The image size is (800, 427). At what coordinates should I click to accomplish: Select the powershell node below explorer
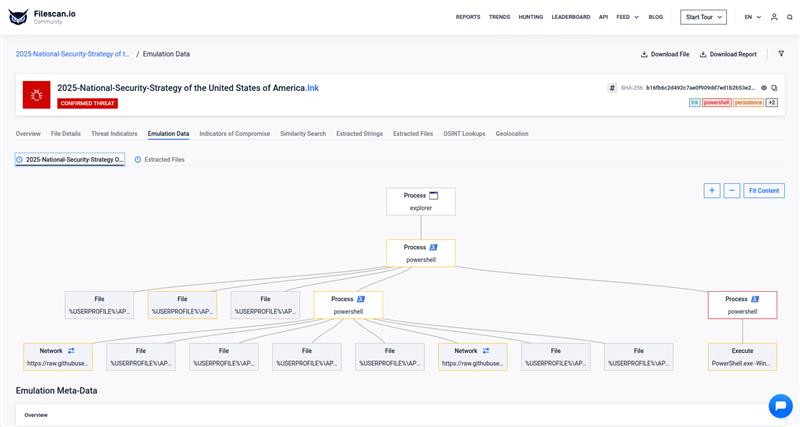[421, 253]
